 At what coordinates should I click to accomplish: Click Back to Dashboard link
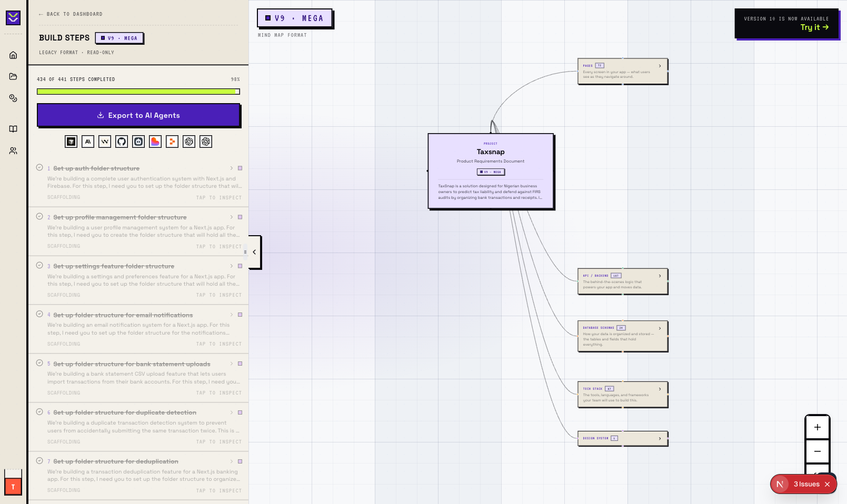tap(70, 14)
